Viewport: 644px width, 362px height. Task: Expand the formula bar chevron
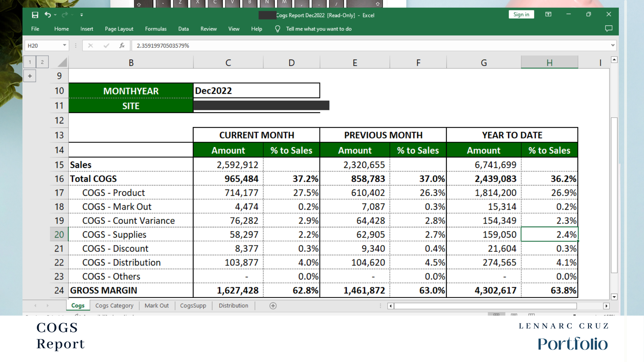[613, 45]
